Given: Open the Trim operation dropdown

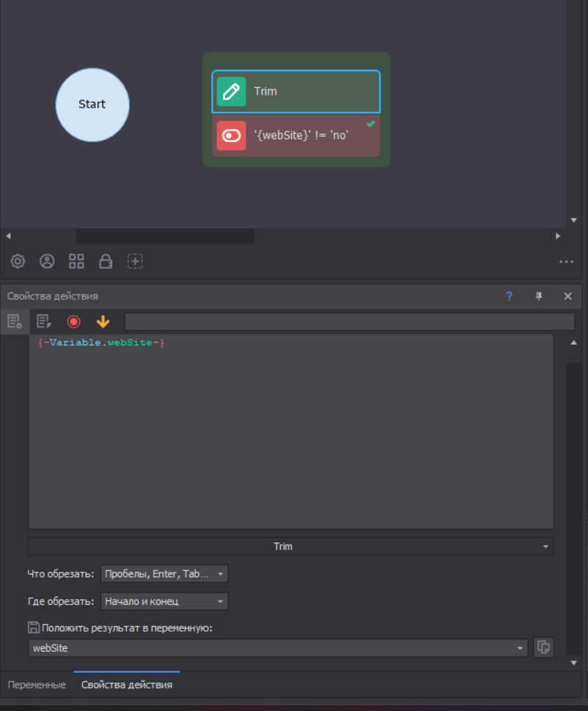Looking at the screenshot, I should tap(291, 546).
